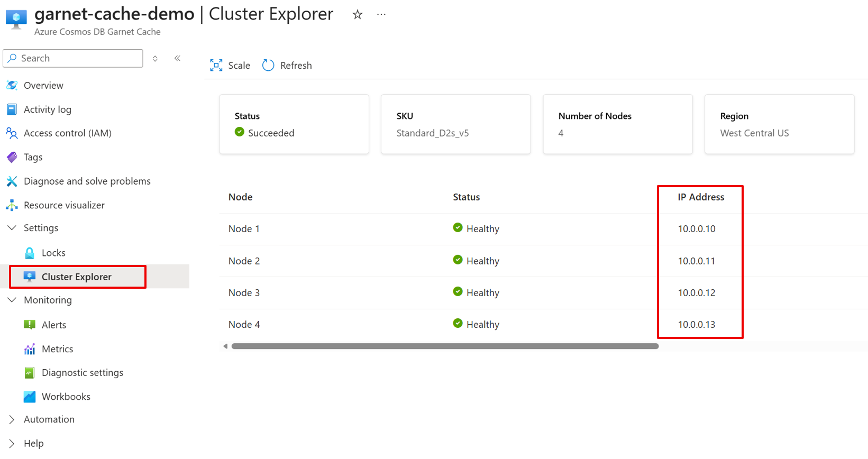Click inside the sidebar Search field
Screen dimensions: 868x459
pyautogui.click(x=73, y=58)
